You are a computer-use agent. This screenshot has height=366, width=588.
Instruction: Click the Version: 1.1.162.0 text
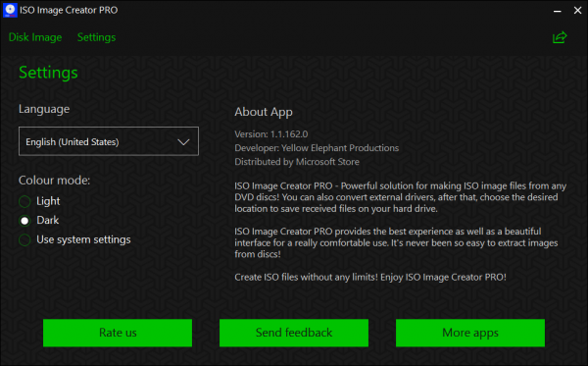coord(271,134)
